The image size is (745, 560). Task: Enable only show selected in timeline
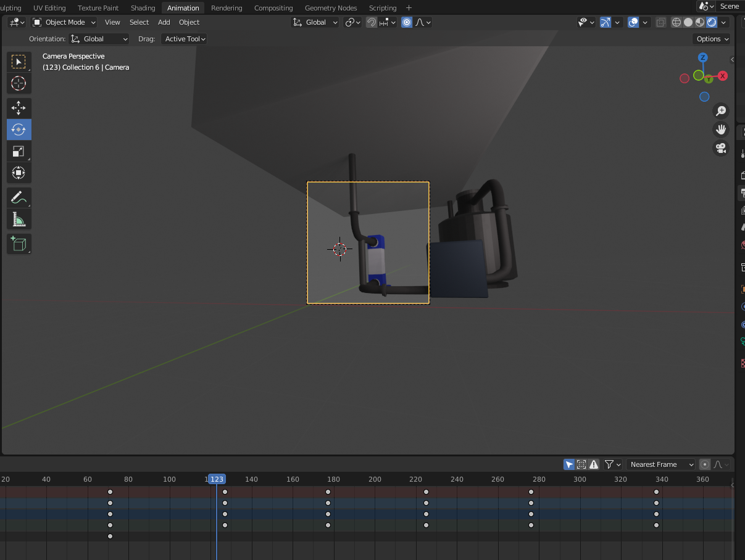click(581, 464)
